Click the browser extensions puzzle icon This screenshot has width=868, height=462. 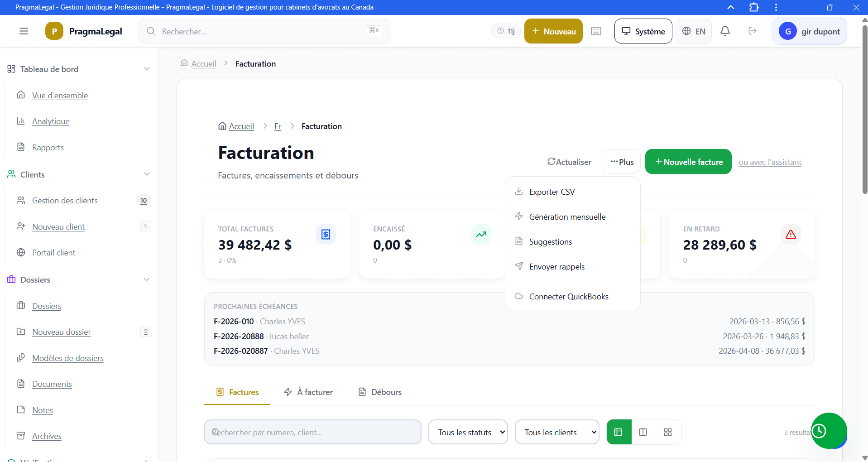click(754, 7)
